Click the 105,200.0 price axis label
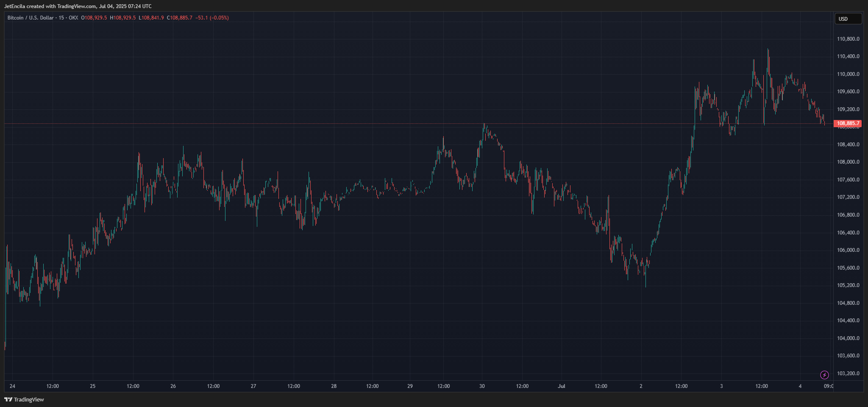Viewport: 868px width, 407px height. tap(848, 285)
